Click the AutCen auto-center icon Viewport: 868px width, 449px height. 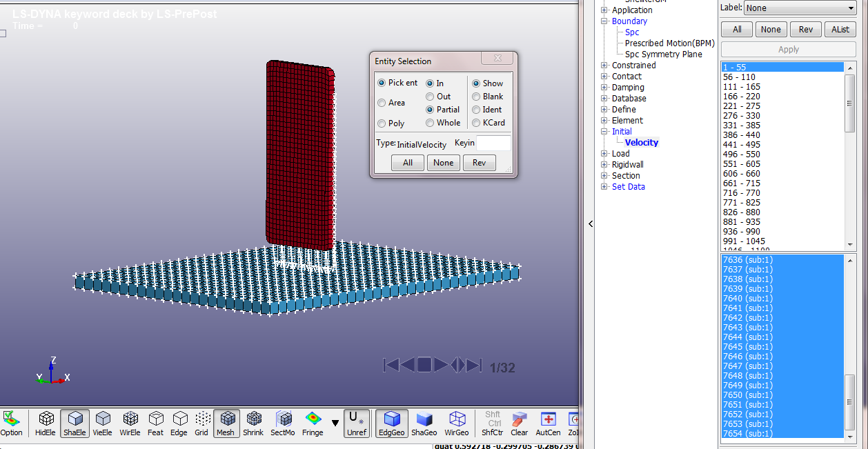(x=548, y=423)
